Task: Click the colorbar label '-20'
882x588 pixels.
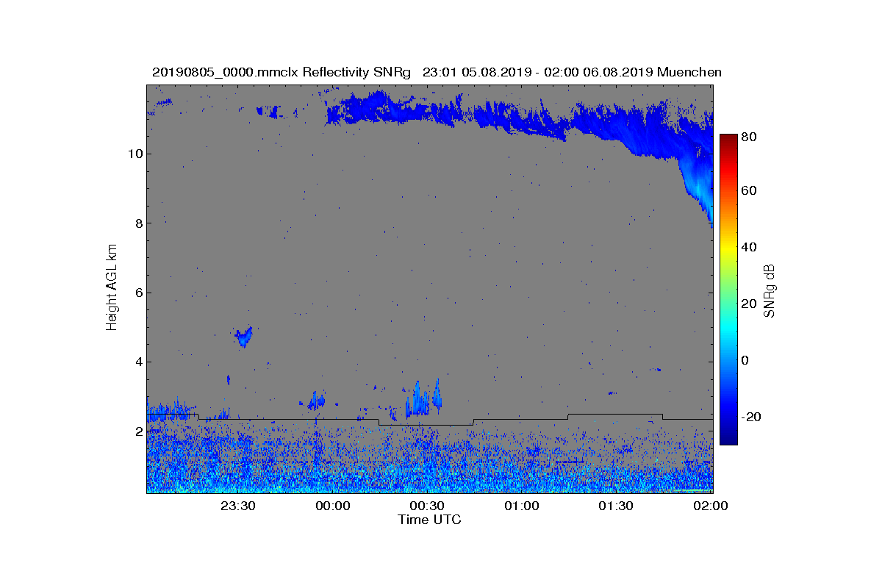Action: coord(752,417)
